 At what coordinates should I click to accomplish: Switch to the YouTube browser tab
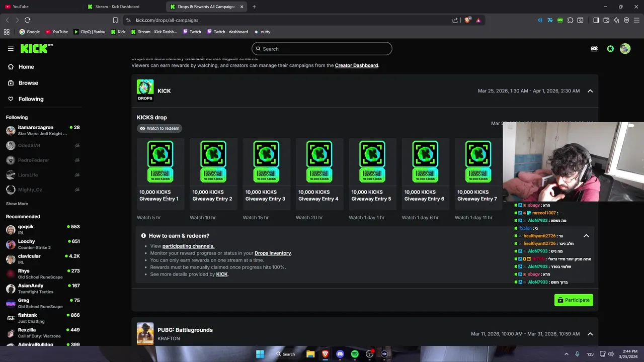pyautogui.click(x=40, y=7)
